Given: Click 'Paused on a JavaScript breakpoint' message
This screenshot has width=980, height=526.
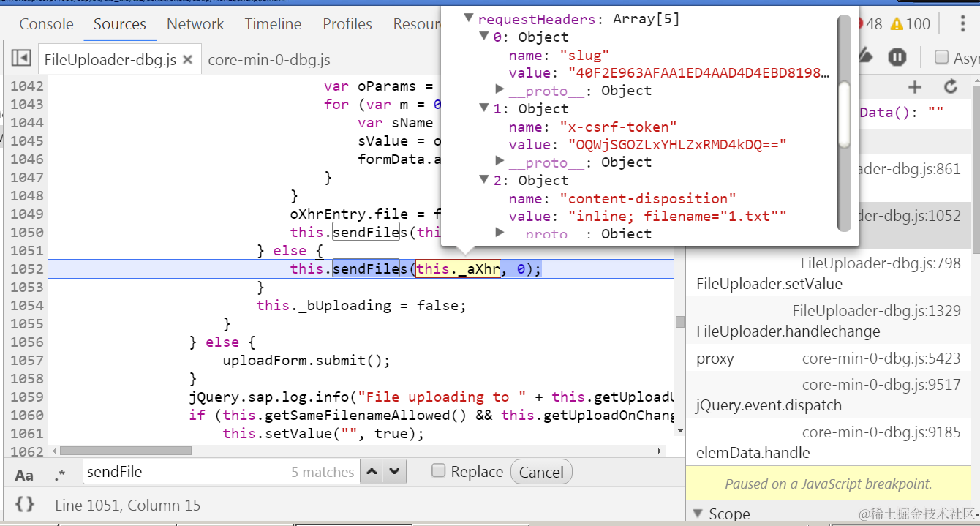Looking at the screenshot, I should click(828, 484).
